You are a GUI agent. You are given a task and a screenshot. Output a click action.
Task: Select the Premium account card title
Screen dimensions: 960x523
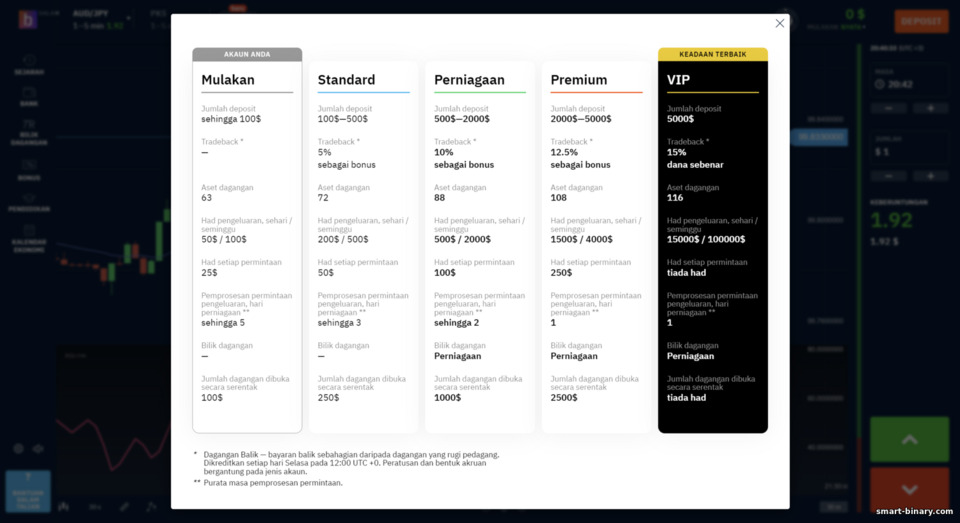point(579,80)
